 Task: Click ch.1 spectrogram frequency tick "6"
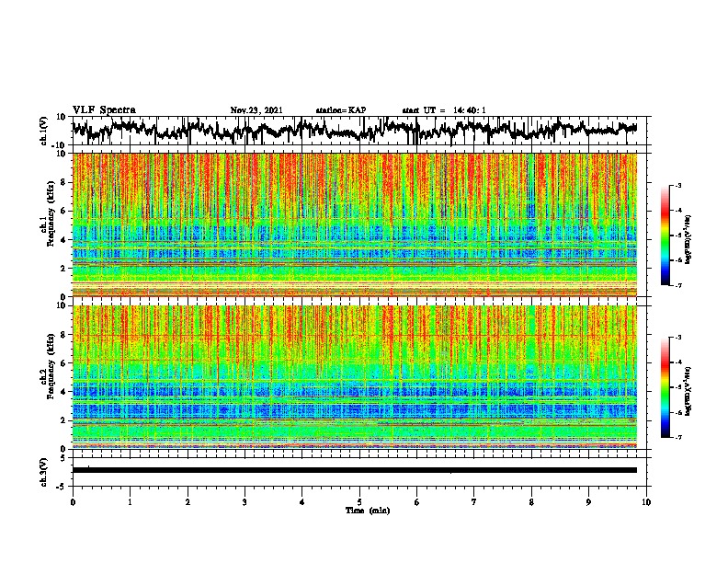[x=63, y=211]
